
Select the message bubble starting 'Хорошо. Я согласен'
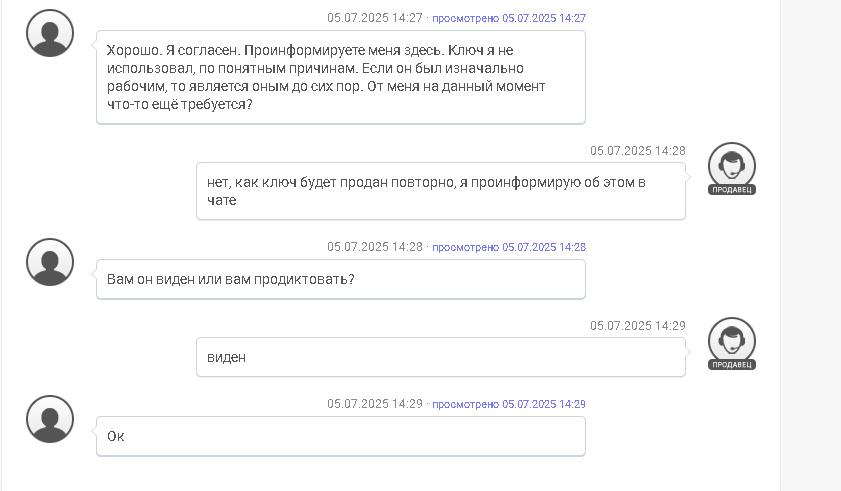[x=341, y=77]
